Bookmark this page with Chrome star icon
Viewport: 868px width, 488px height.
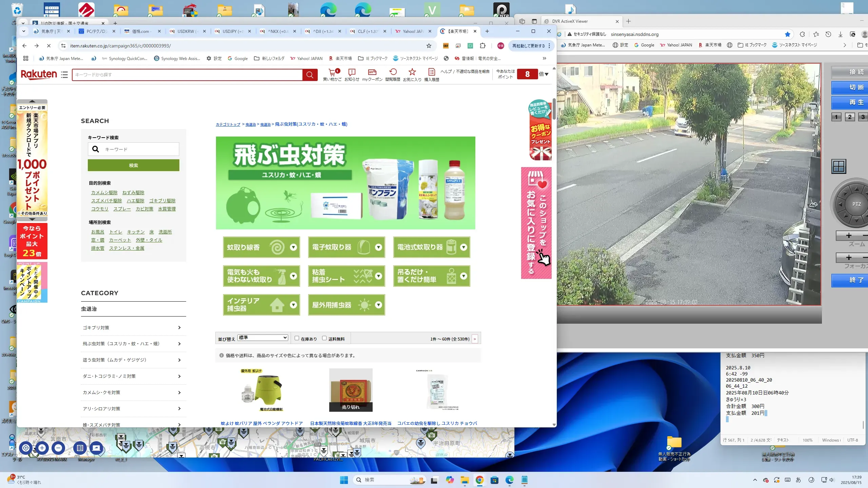429,46
